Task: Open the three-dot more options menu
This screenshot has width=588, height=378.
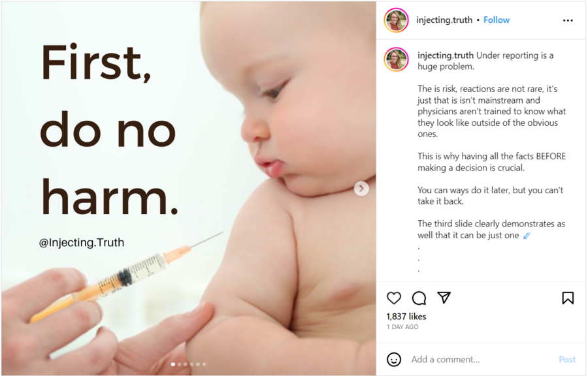Action: coord(568,20)
